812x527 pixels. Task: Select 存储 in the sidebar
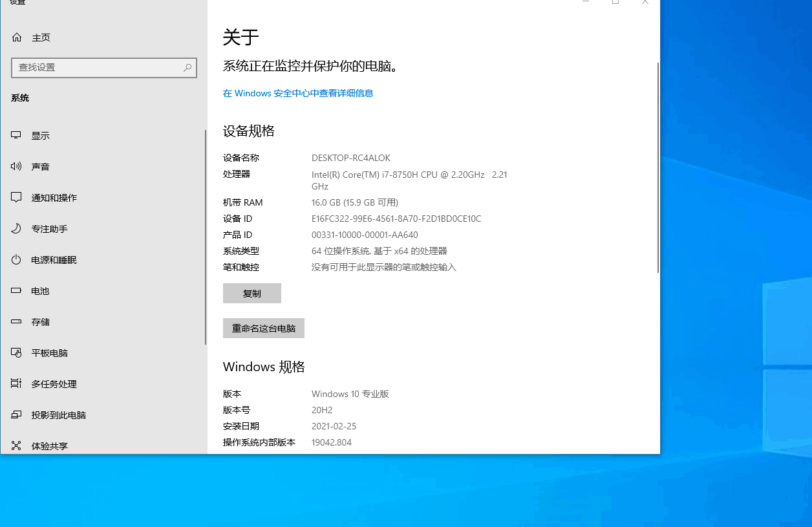(x=103, y=322)
